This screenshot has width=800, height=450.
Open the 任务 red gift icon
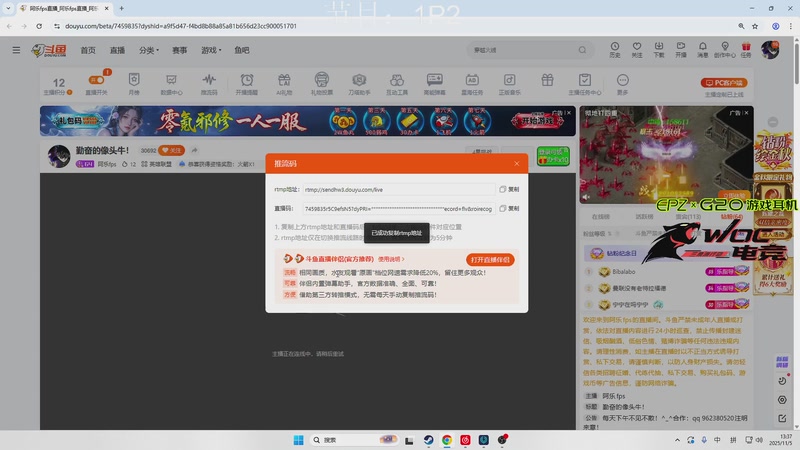point(746,49)
